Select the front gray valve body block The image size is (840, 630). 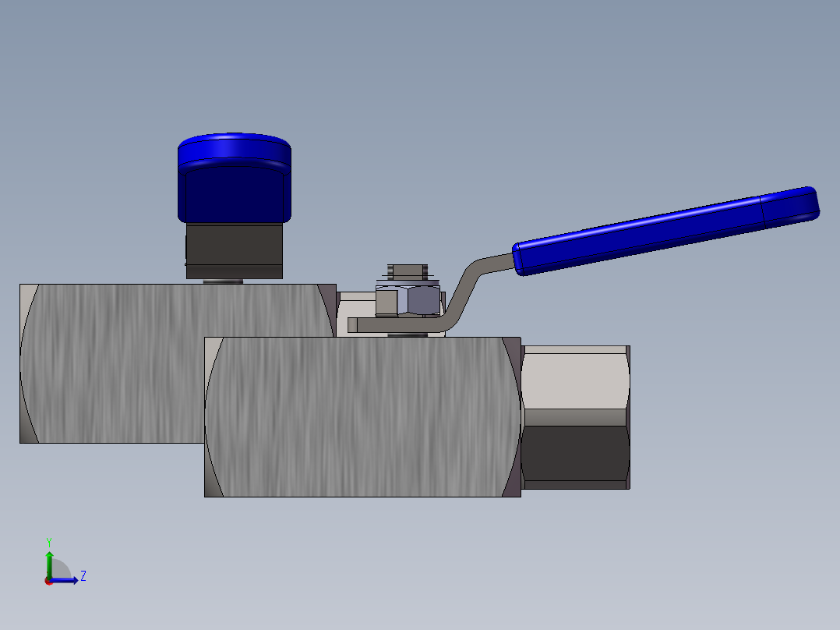(362, 416)
